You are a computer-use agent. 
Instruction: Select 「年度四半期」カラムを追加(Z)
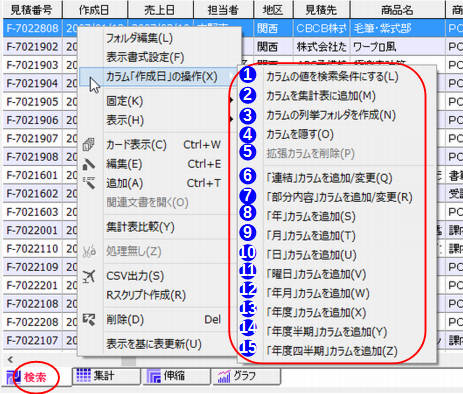coord(337,351)
